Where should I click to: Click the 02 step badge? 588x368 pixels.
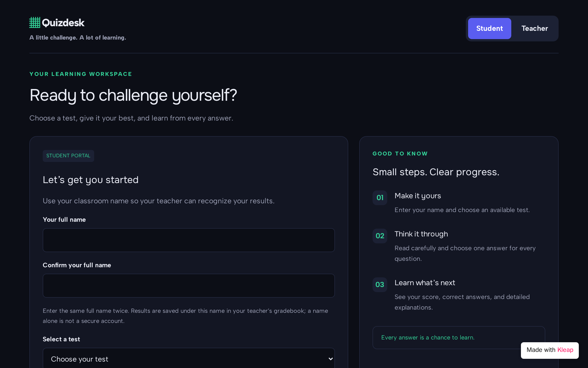[x=380, y=236]
